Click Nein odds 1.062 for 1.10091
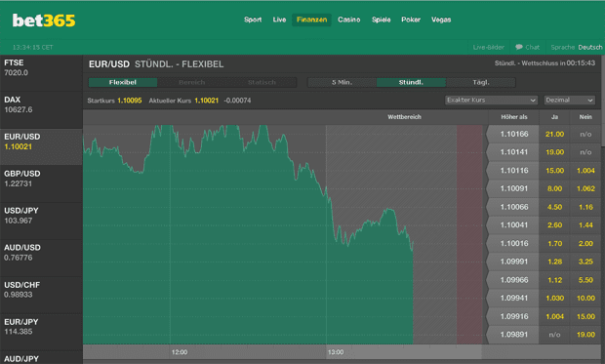 [585, 188]
